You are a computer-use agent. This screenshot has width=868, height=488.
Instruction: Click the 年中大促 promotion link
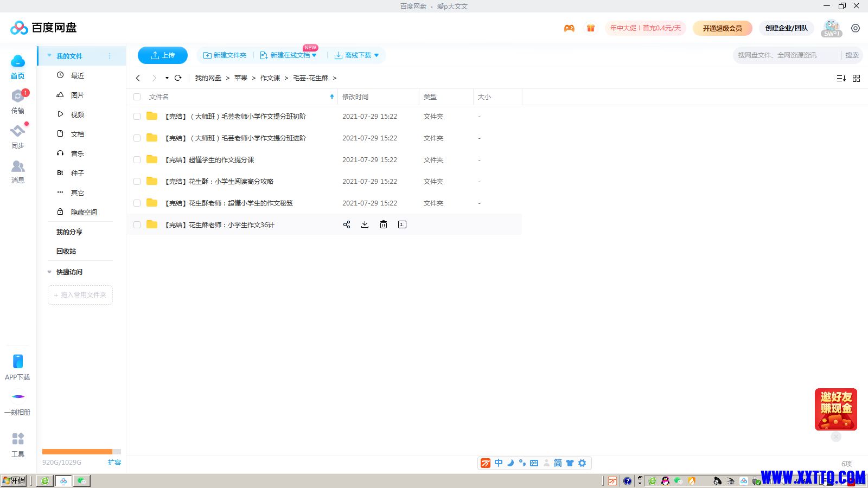coord(646,28)
